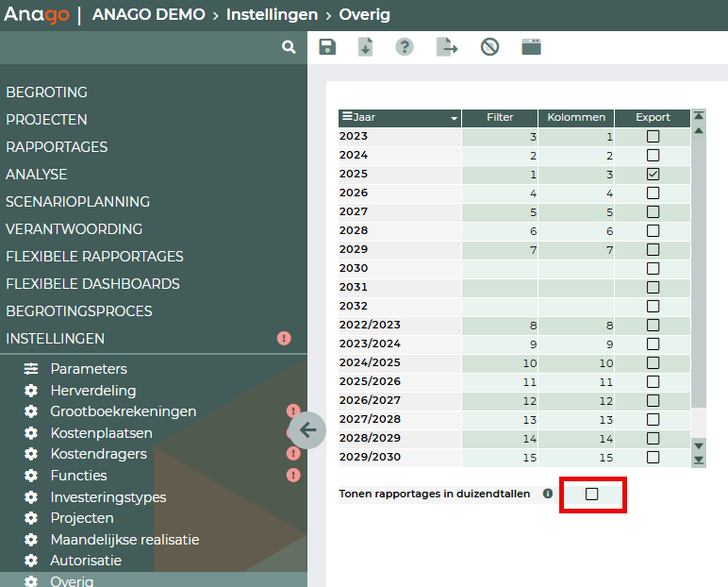Click the crossed-out circle toolbar icon
The width and height of the screenshot is (728, 587).
point(489,47)
